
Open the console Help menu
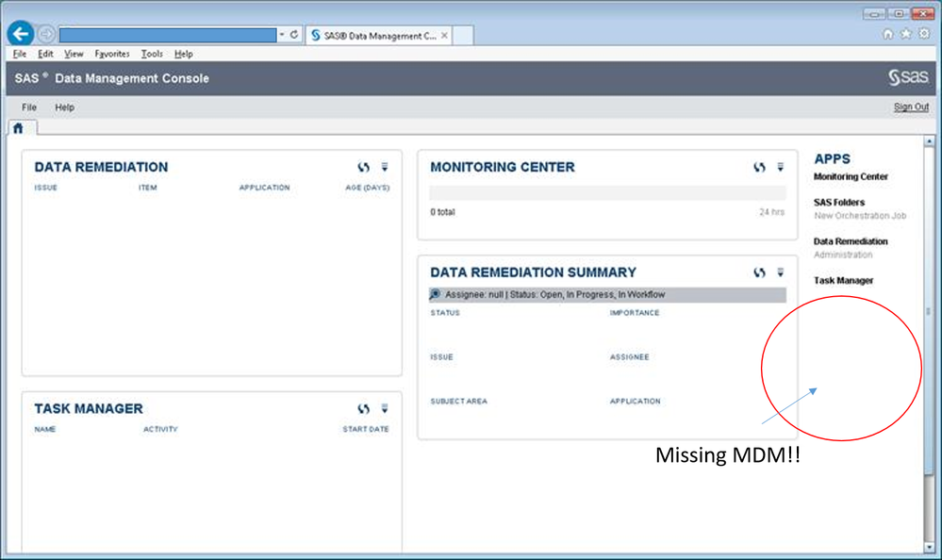[64, 107]
